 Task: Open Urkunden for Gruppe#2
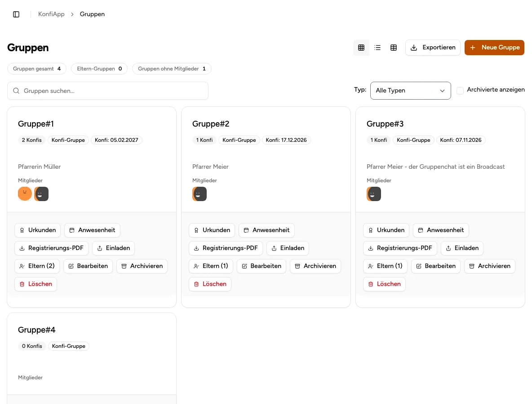pyautogui.click(x=212, y=230)
